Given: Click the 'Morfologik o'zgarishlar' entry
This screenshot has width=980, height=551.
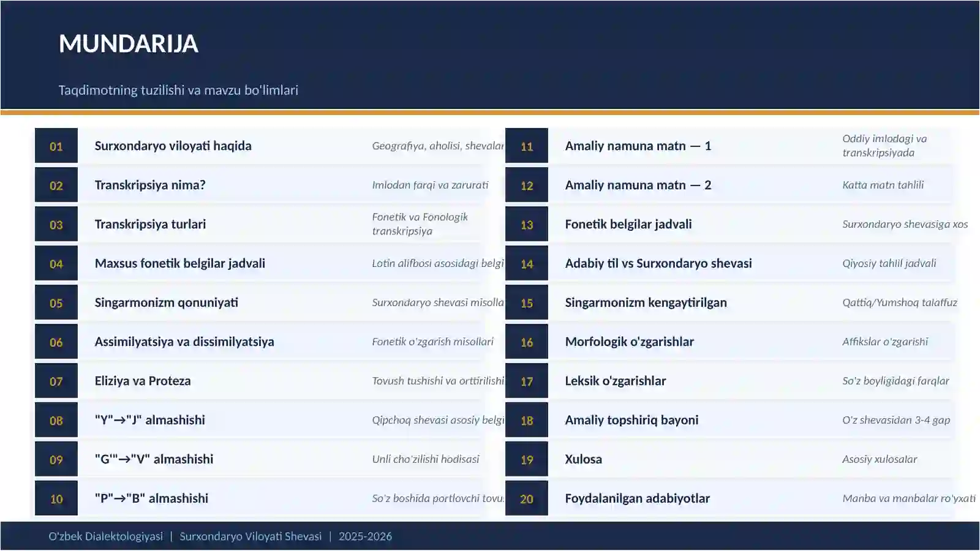Looking at the screenshot, I should [x=630, y=342].
